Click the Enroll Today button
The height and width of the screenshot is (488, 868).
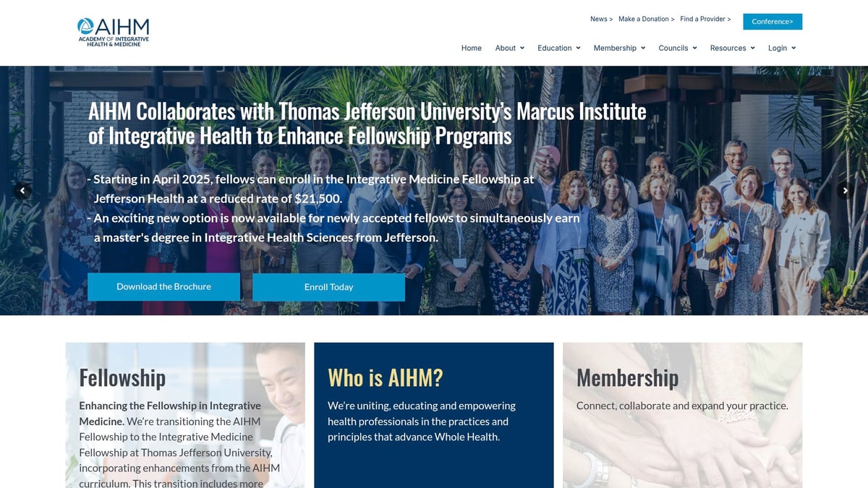328,287
